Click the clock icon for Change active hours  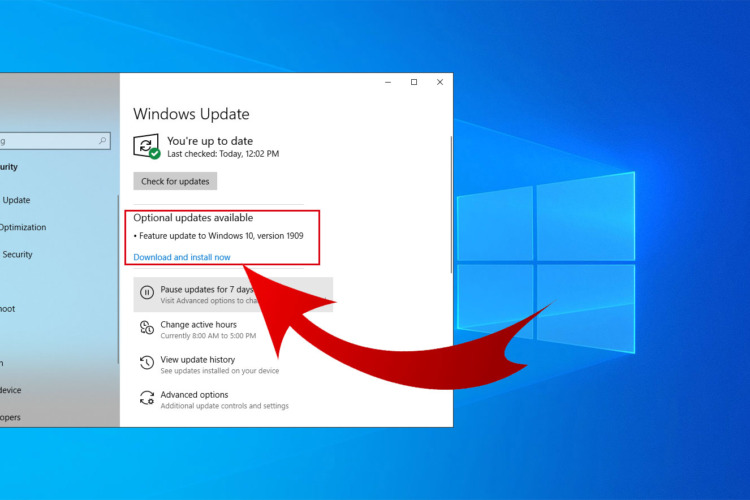(147, 327)
